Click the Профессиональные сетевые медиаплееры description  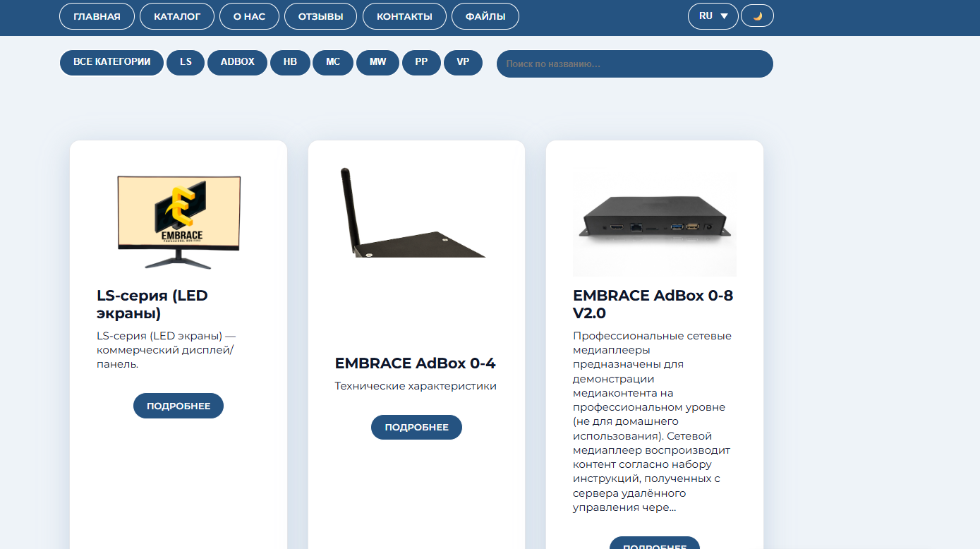click(x=653, y=421)
